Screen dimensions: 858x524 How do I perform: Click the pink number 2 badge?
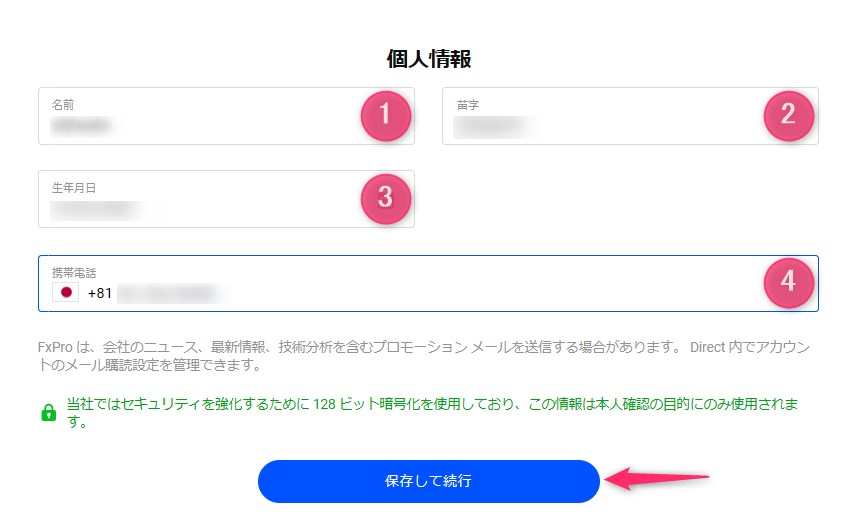tap(788, 115)
